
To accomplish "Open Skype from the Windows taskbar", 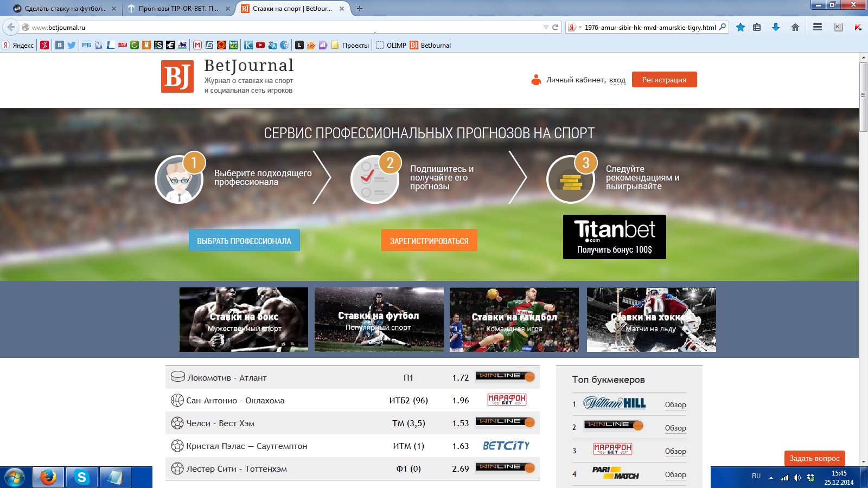I will [x=82, y=477].
